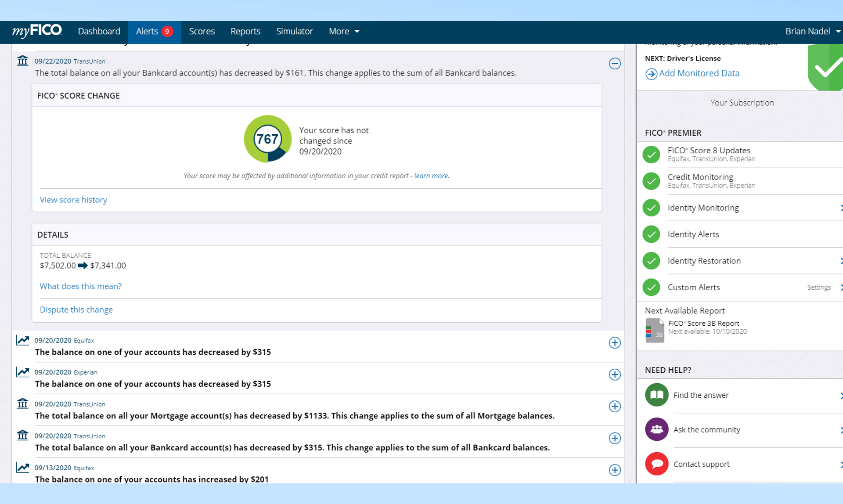Viewport: 843px width, 504px height.
Task: Open Custom Alerts Settings
Action: tap(818, 287)
